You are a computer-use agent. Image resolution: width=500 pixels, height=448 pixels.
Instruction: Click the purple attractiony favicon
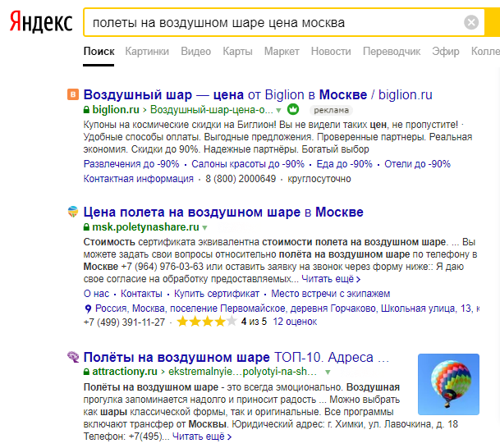[x=73, y=357]
